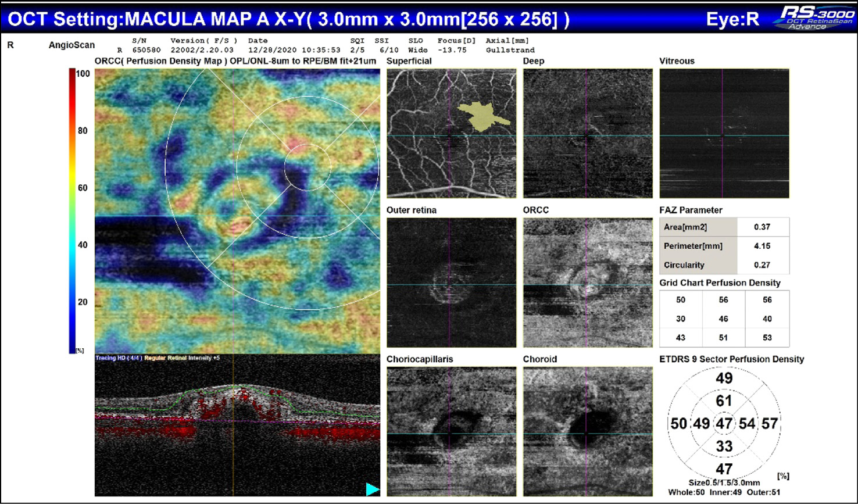This screenshot has width=858, height=504.
Task: Select the yellow FAZ region on Superficial image
Action: [x=482, y=116]
